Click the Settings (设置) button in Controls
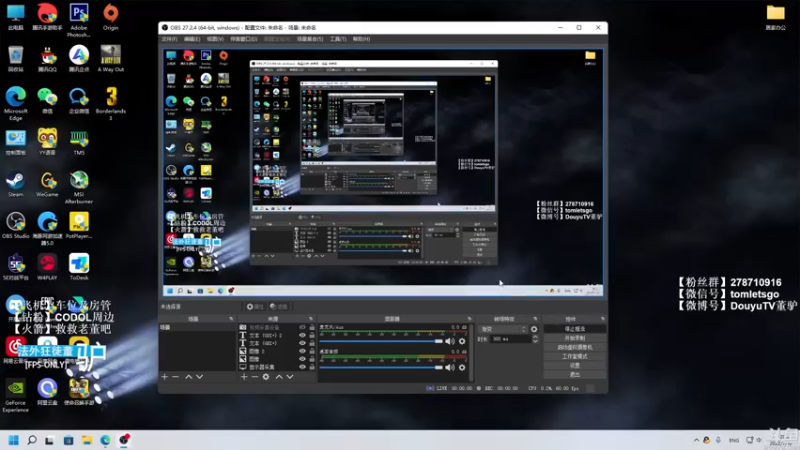This screenshot has width=800, height=450. [x=575, y=365]
